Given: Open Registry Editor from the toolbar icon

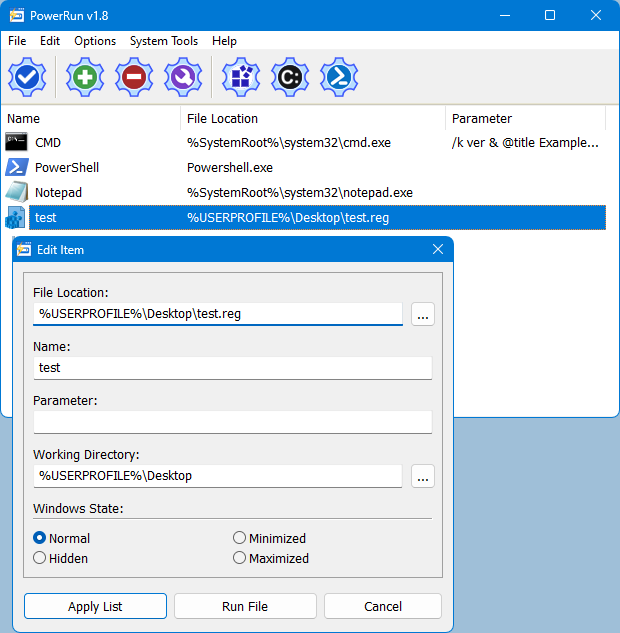Looking at the screenshot, I should 240,77.
